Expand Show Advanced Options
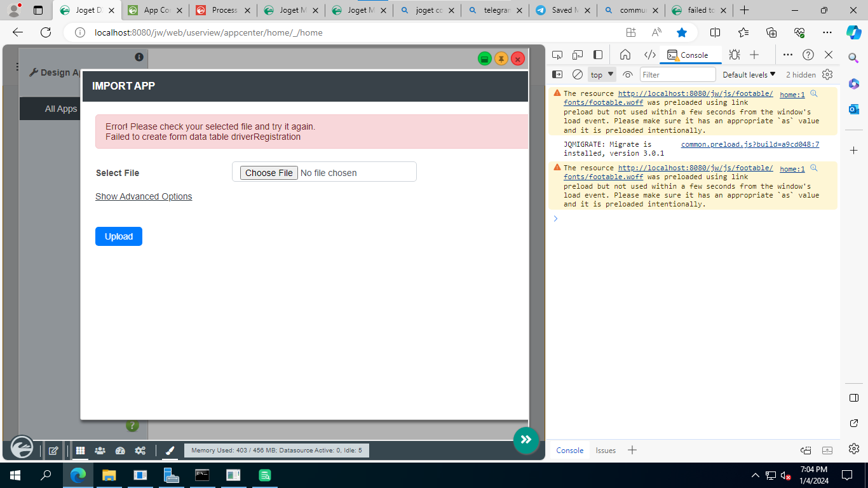Viewport: 868px width, 488px height. (x=144, y=196)
